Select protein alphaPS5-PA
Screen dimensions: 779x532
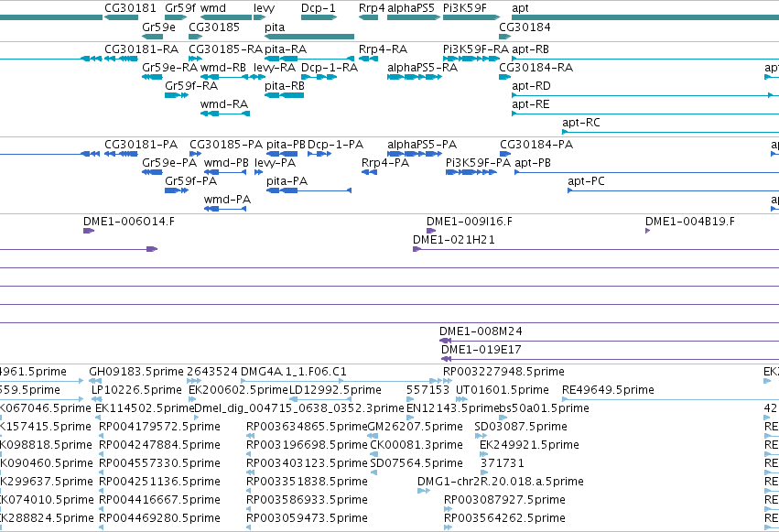click(x=422, y=145)
